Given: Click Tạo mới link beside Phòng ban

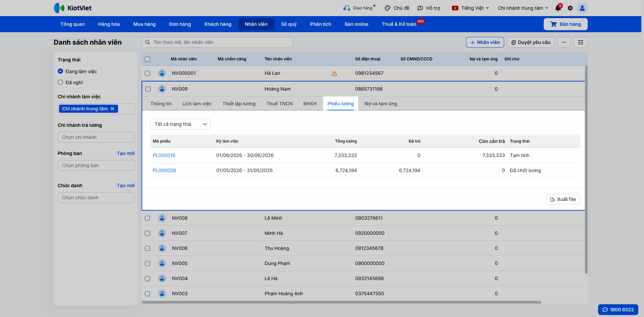Looking at the screenshot, I should (x=126, y=153).
